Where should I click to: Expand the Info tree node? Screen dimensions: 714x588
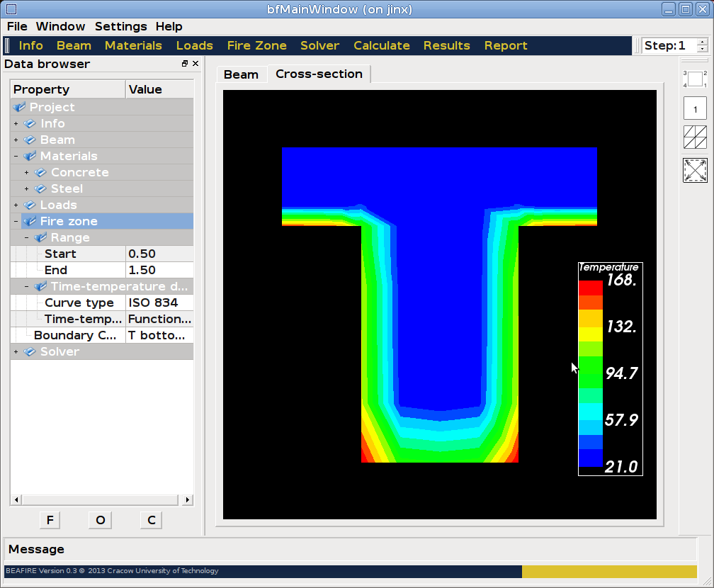click(x=16, y=124)
